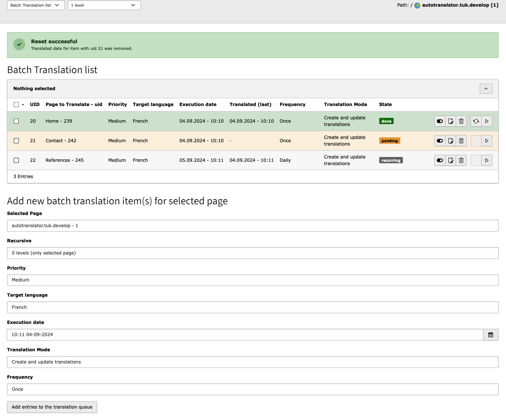The image size is (506, 420).
Task: Click the Execution date input field
Action: (x=245, y=335)
